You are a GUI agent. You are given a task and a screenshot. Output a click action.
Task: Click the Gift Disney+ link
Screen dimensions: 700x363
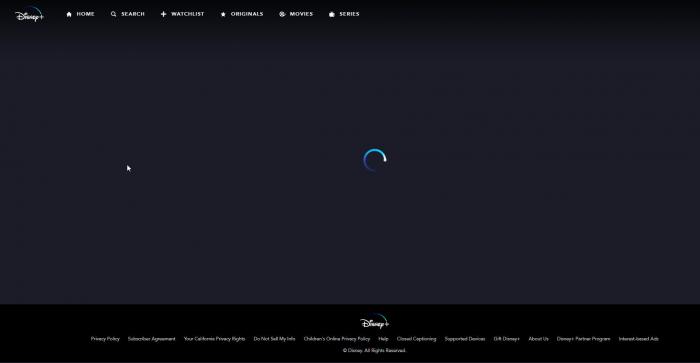click(x=507, y=339)
